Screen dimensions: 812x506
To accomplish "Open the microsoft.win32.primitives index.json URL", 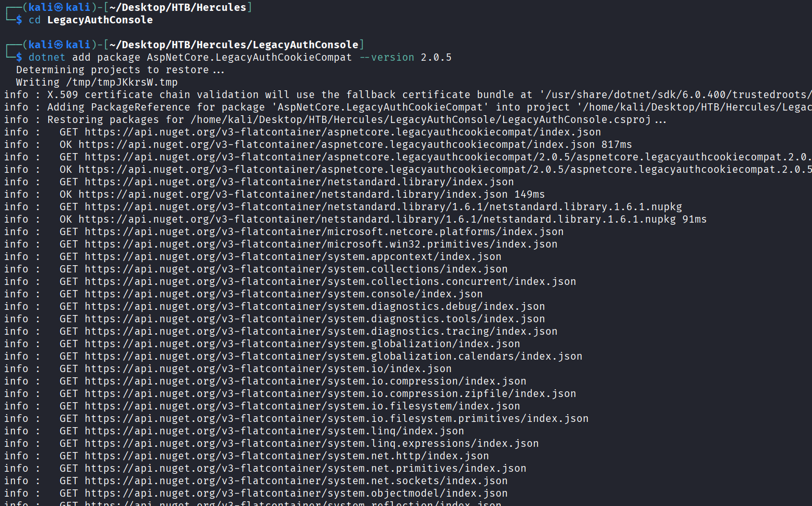I will [x=321, y=244].
